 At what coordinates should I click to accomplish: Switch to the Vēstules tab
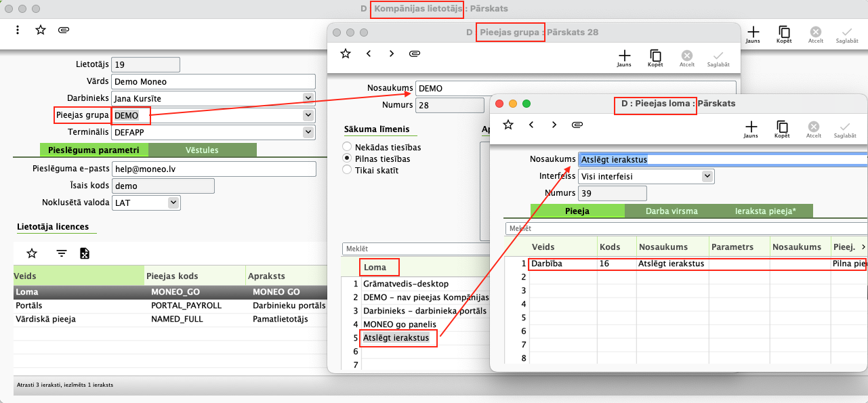pyautogui.click(x=202, y=150)
